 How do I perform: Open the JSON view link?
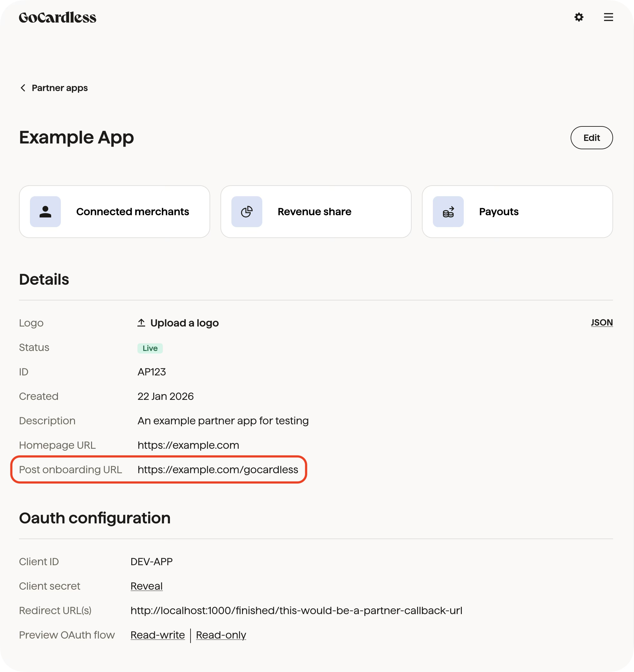click(601, 322)
